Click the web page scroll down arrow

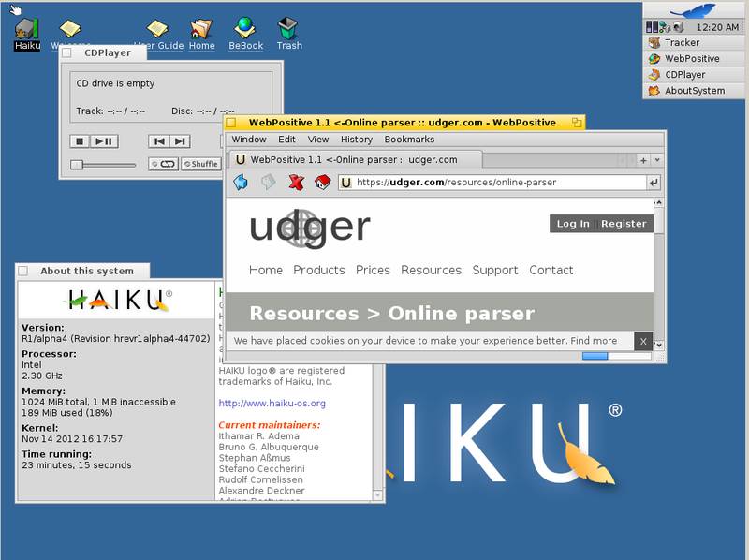coord(659,345)
